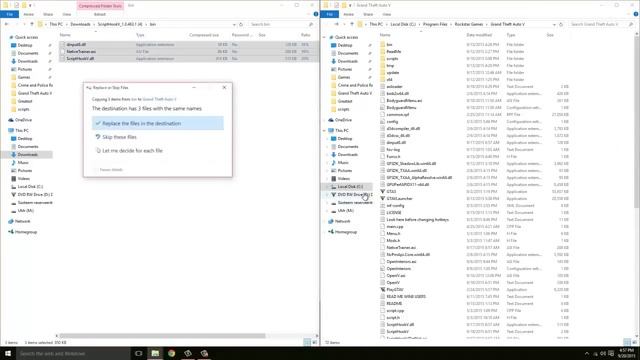Open update folder in Grand Theft Auto V list

393,73
